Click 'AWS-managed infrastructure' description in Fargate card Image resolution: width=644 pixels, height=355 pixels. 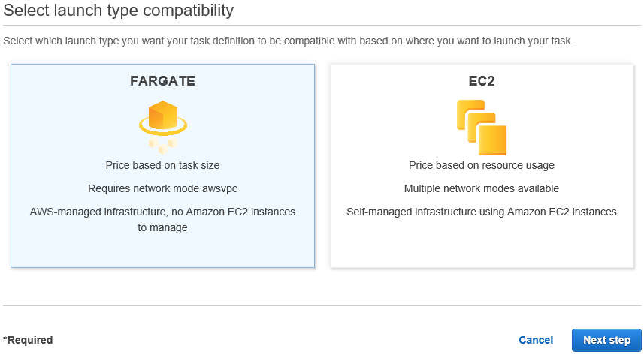tap(162, 212)
